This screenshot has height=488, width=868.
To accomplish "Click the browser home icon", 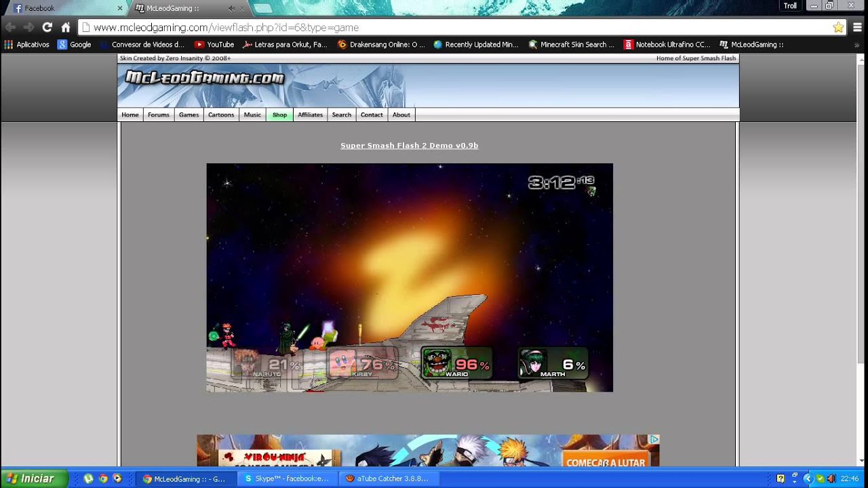I will point(66,27).
